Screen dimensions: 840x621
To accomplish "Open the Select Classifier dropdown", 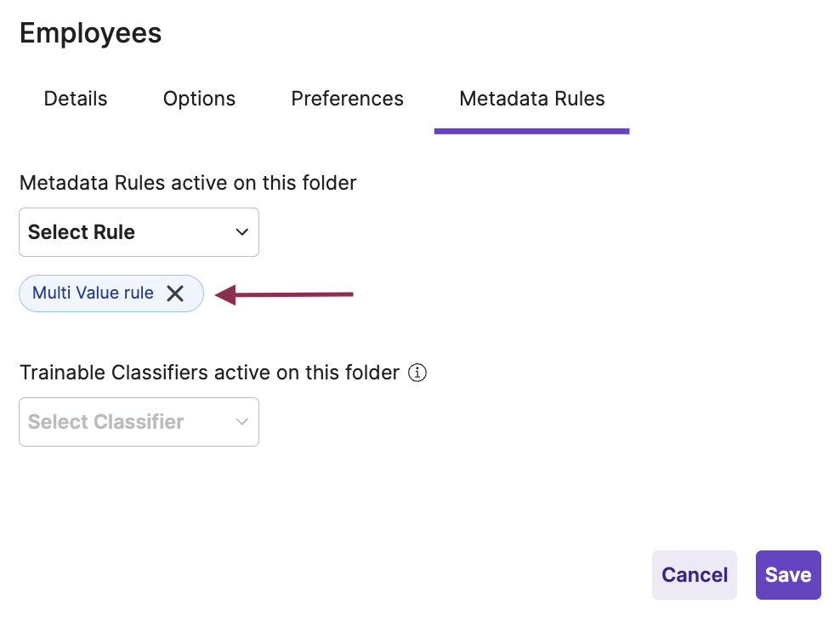I will [139, 422].
